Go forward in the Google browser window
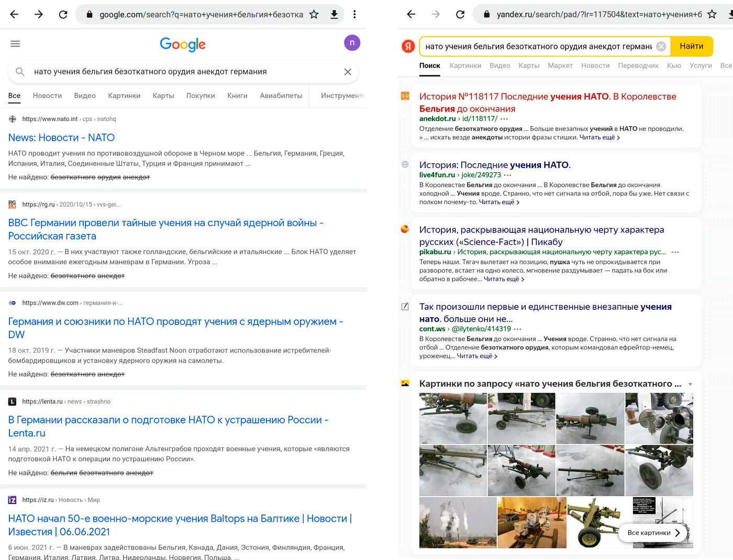 coord(39,15)
